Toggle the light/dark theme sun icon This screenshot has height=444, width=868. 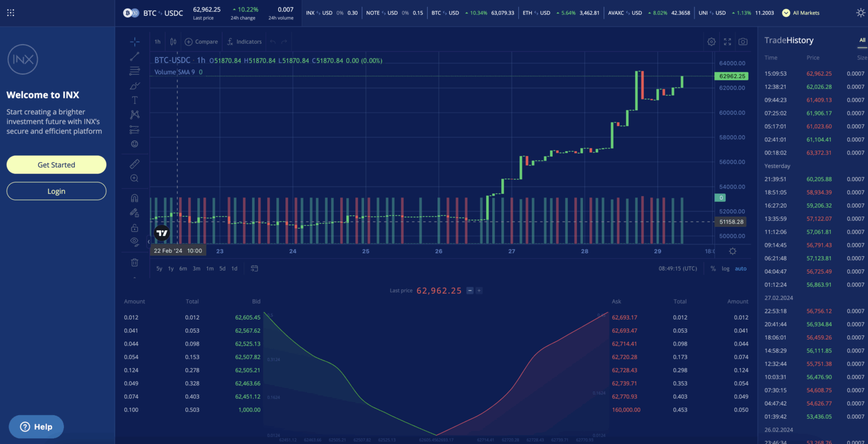pos(861,13)
